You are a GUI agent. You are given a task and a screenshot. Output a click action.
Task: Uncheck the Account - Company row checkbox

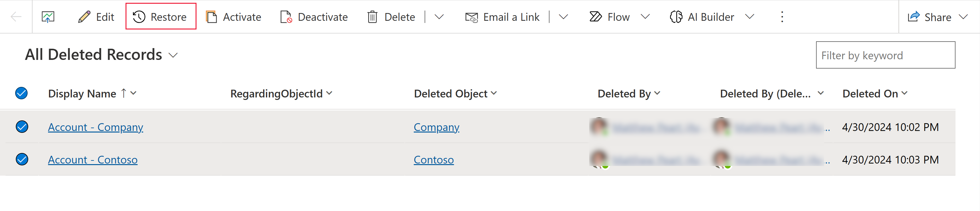(22, 127)
